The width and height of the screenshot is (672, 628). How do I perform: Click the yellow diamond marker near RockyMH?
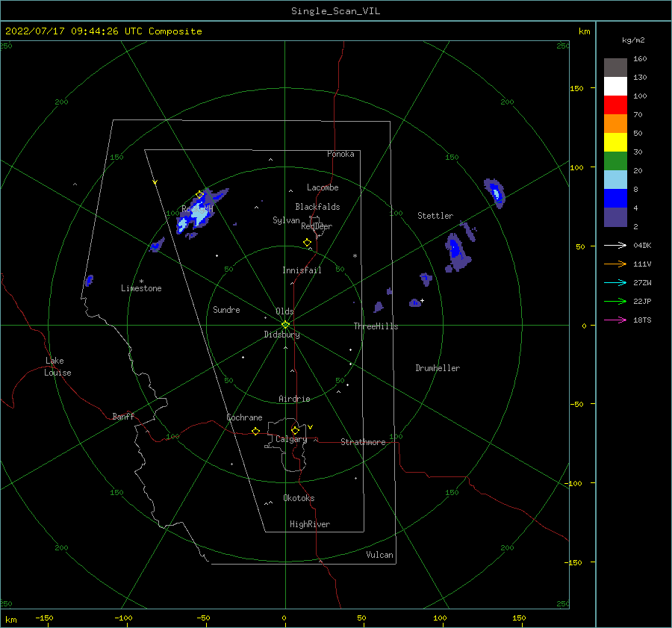[x=199, y=195]
